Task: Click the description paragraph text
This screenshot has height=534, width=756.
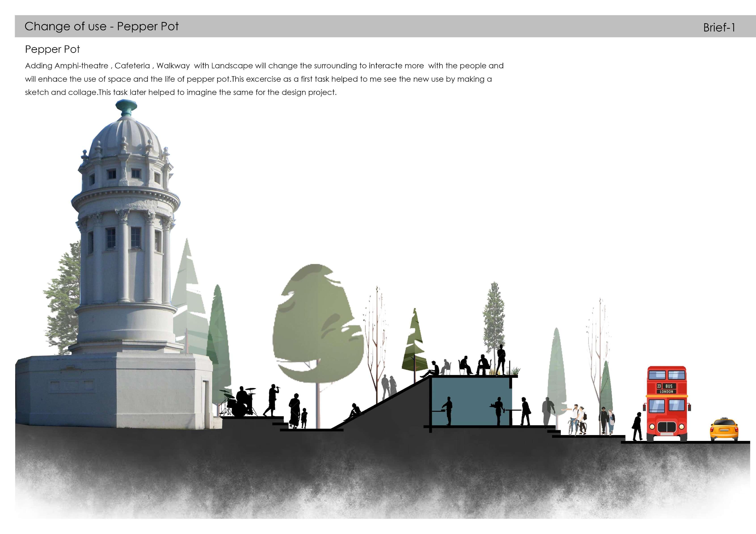Action: [263, 79]
